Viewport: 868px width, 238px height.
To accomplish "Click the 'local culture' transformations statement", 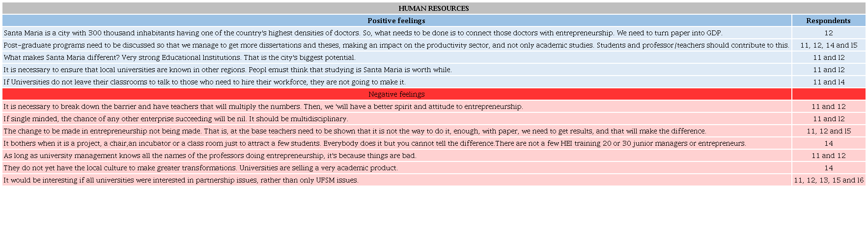I will coord(200,168).
